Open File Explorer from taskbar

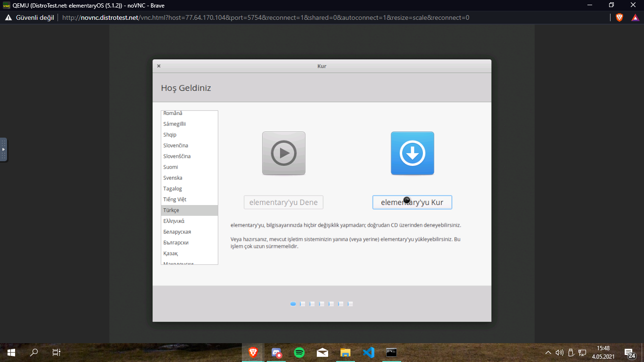pyautogui.click(x=346, y=352)
